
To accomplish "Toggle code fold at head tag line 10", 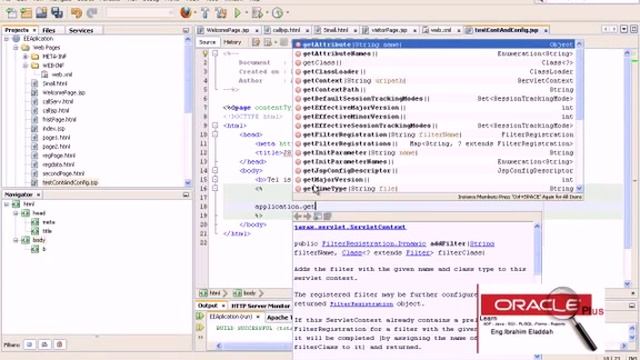I will (x=215, y=134).
